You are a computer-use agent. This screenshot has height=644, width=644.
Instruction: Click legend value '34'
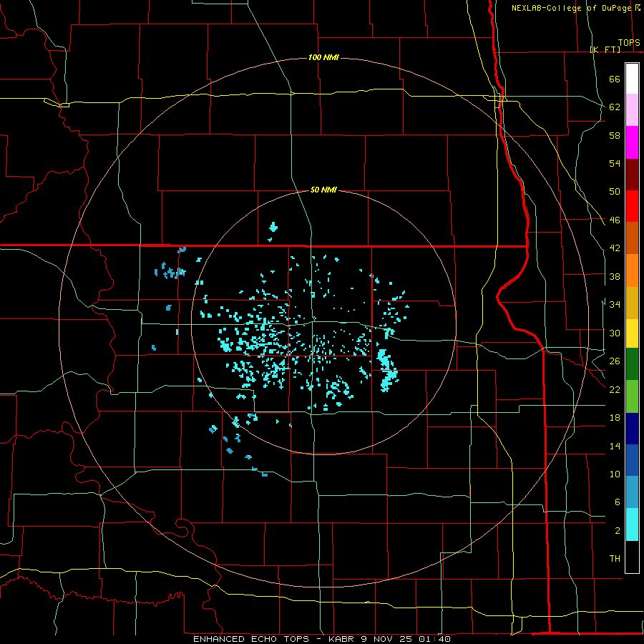point(615,304)
